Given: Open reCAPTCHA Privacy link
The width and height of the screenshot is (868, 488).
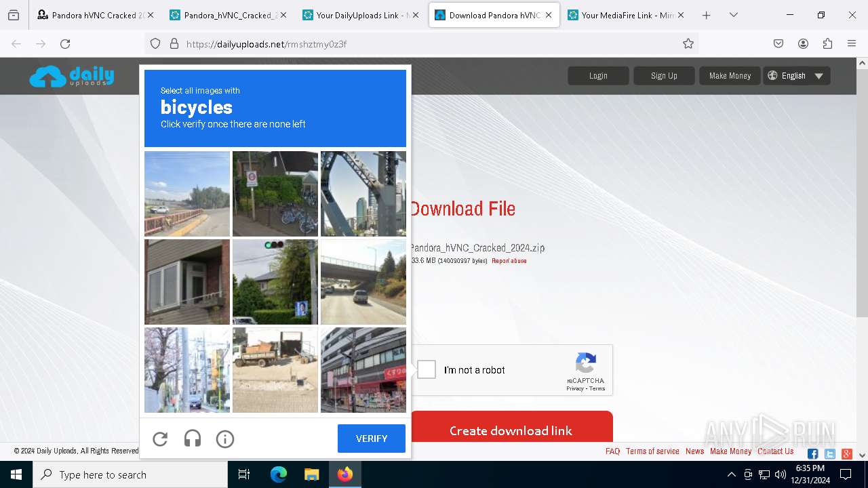Looking at the screenshot, I should 575,388.
